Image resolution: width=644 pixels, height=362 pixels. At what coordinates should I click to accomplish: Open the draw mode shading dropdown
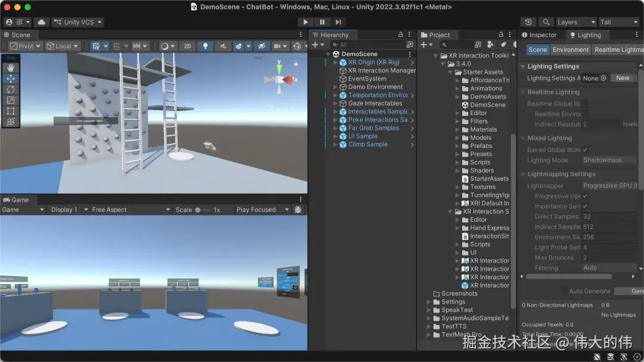168,46
